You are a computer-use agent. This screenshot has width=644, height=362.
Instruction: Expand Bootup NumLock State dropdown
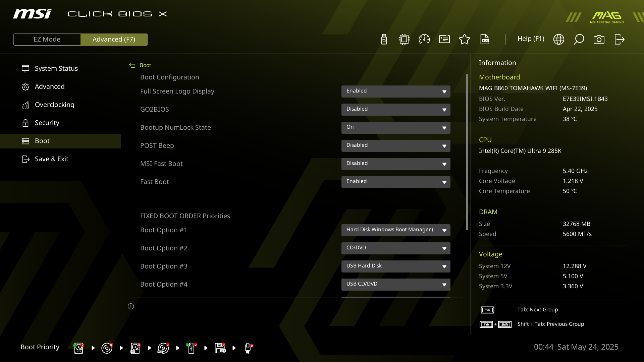pyautogui.click(x=396, y=127)
